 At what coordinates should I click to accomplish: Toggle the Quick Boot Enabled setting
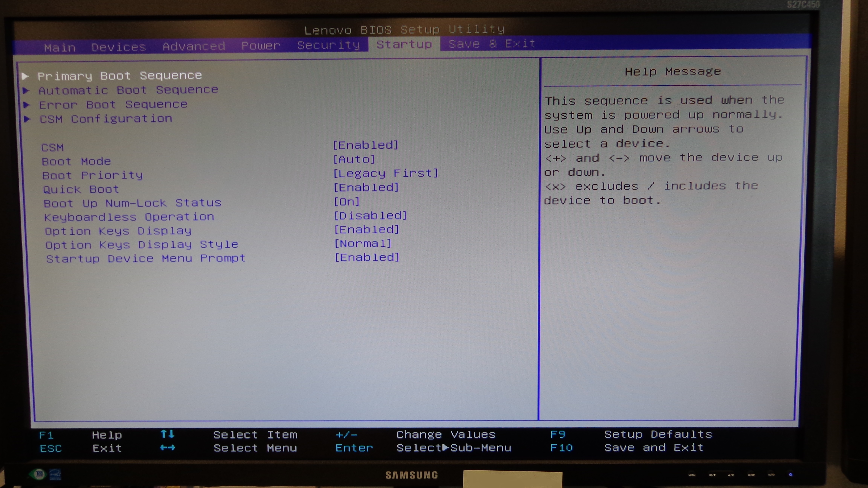[x=366, y=187]
